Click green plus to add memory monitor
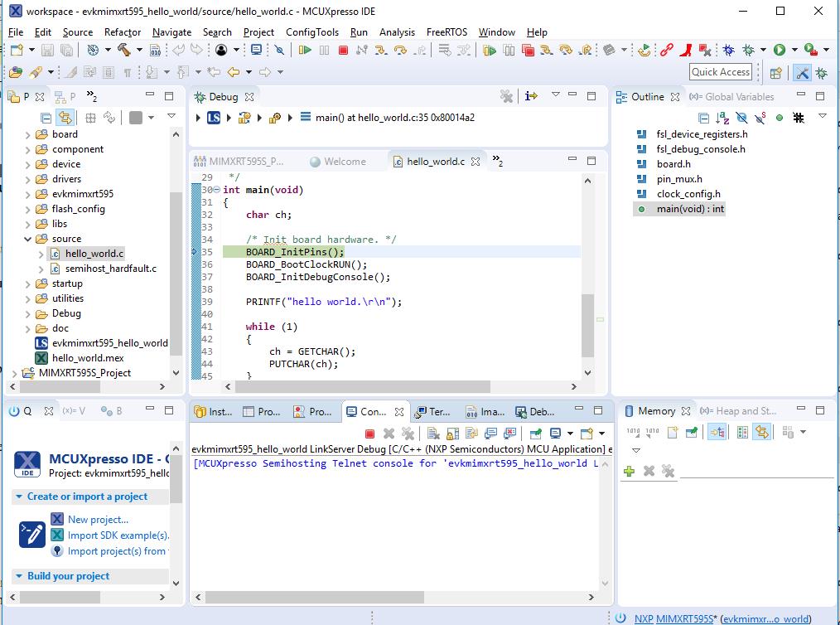 pos(630,471)
